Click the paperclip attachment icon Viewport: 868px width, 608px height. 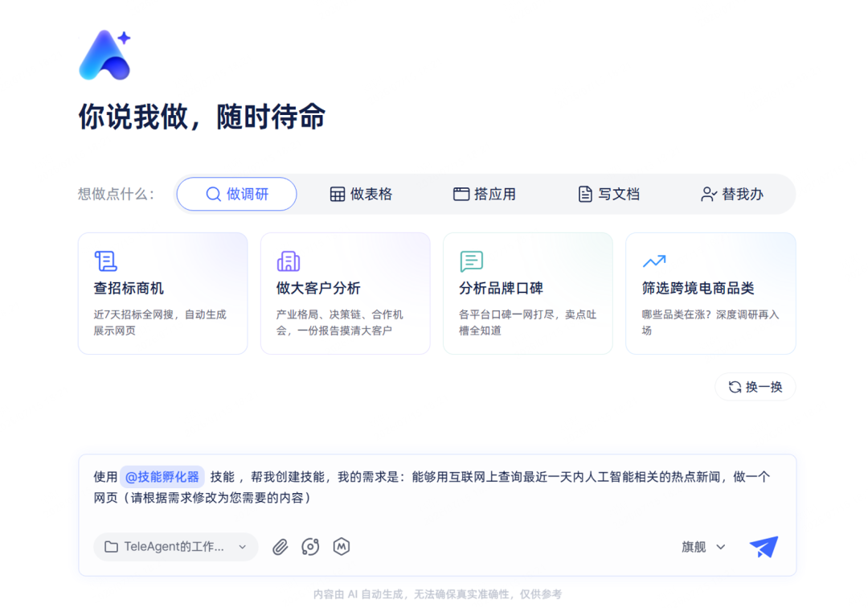click(280, 547)
